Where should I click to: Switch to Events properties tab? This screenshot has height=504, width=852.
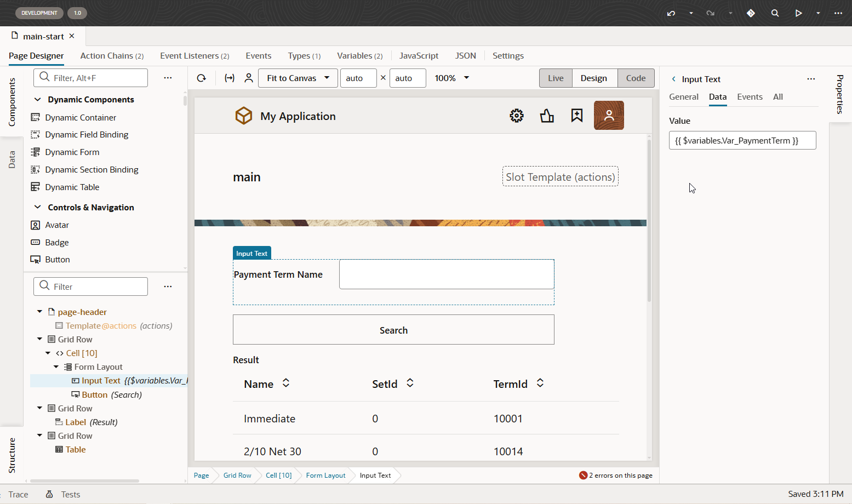point(750,97)
